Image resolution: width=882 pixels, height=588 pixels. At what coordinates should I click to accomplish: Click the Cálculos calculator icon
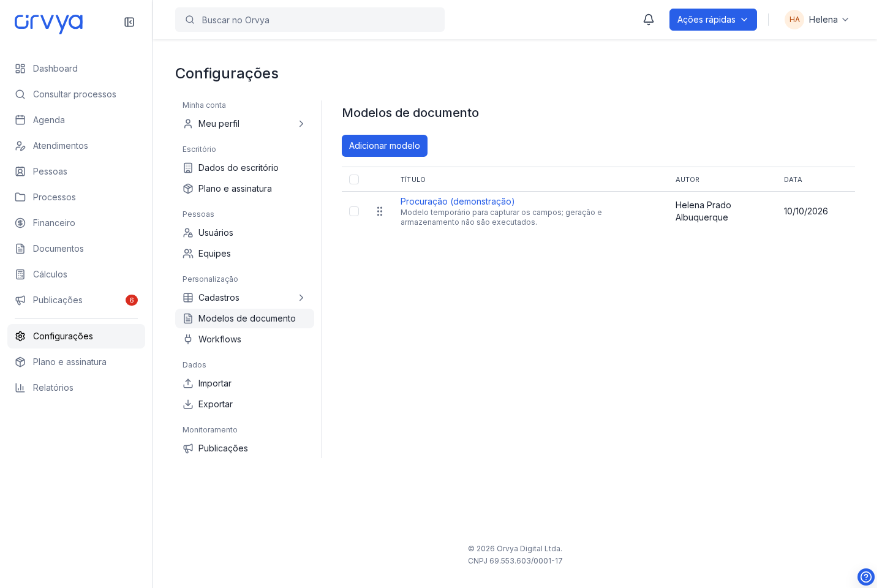pos(20,274)
